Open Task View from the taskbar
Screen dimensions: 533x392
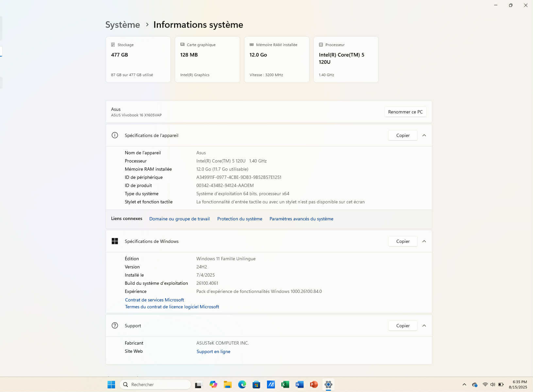coord(199,384)
